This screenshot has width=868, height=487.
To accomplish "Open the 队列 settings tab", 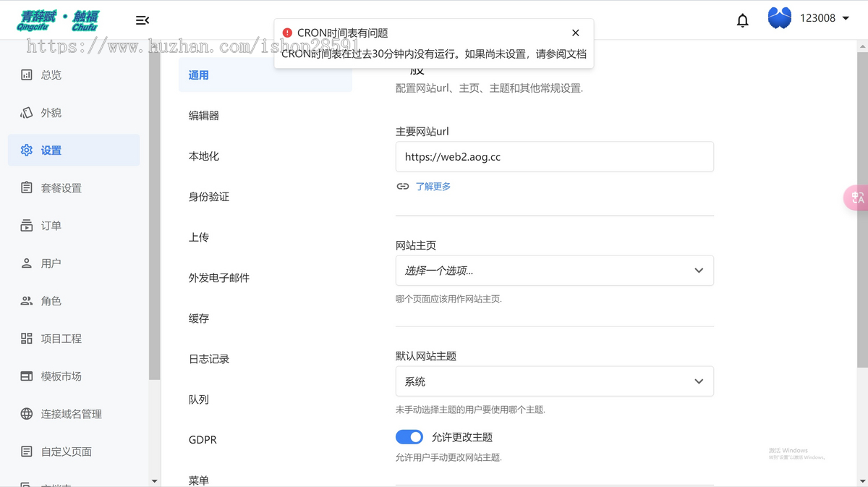I will [265, 399].
